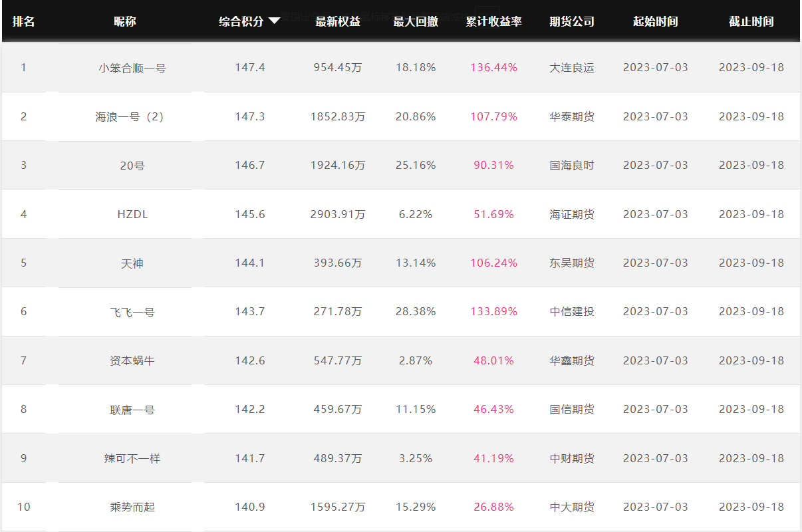This screenshot has width=802, height=532.
Task: Click futures company 大连良运
Action: (572, 67)
